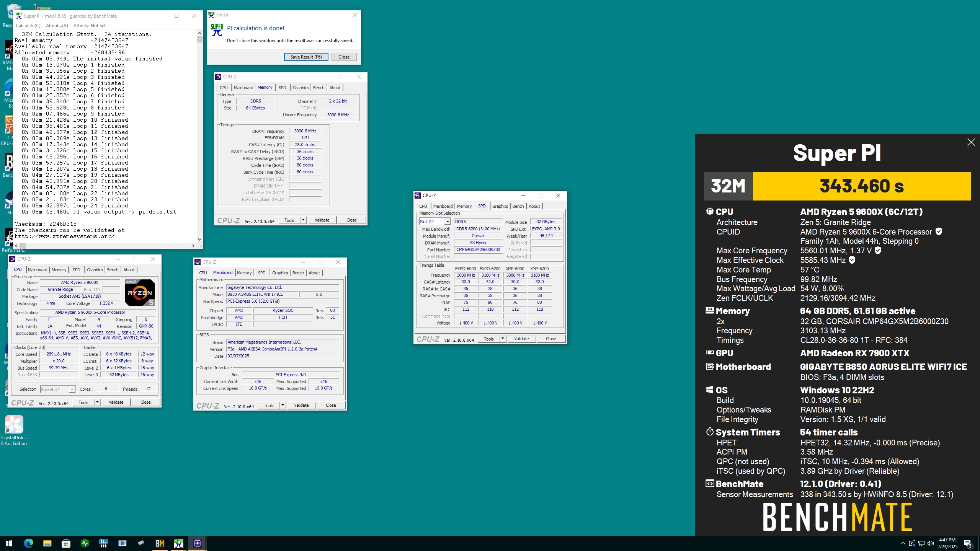
Task: Click the Super PI horizontal scrollbar right arrow
Action: pyautogui.click(x=193, y=246)
